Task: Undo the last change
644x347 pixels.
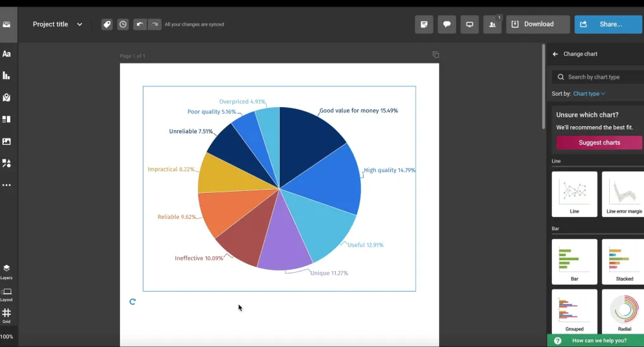Action: click(x=140, y=24)
